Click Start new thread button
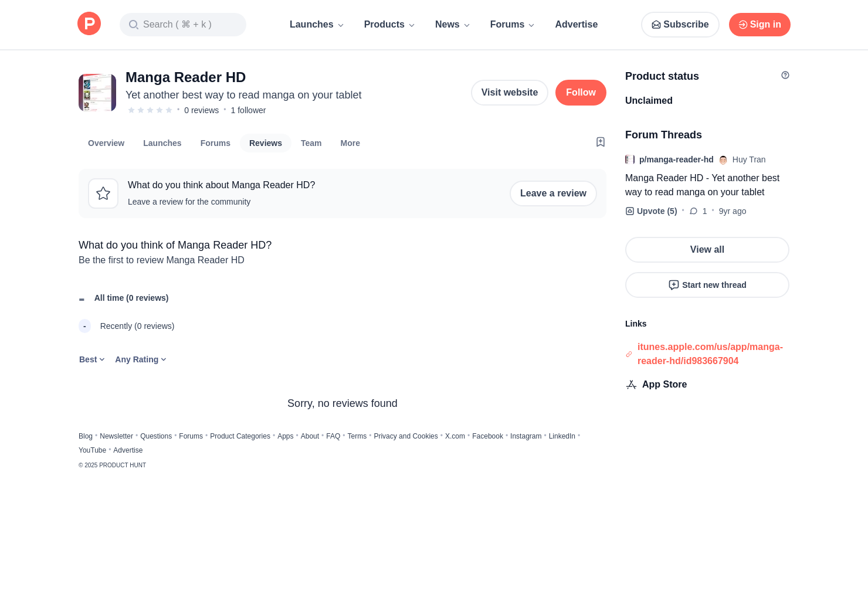 pos(707,285)
